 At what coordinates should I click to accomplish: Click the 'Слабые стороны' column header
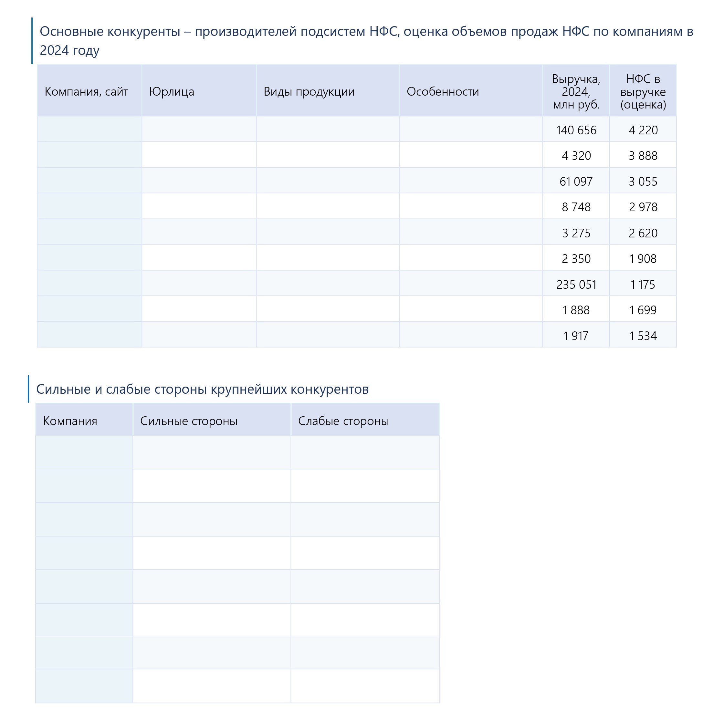point(343,421)
